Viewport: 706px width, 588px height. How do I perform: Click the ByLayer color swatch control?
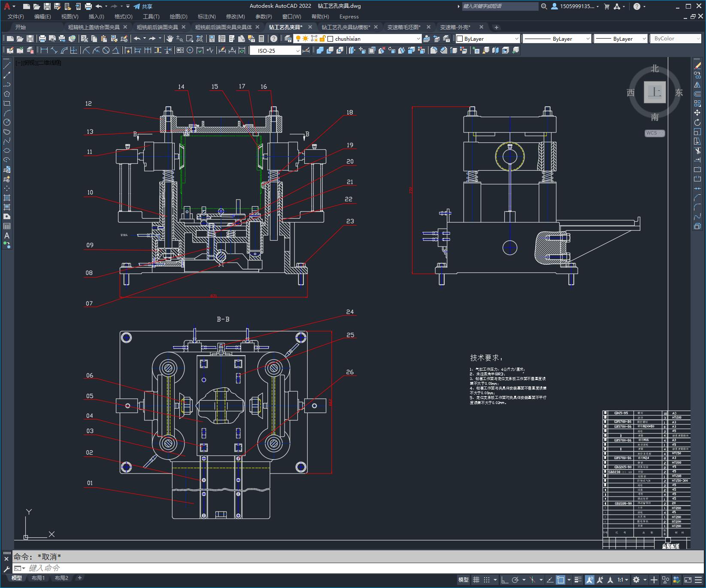[x=487, y=39]
